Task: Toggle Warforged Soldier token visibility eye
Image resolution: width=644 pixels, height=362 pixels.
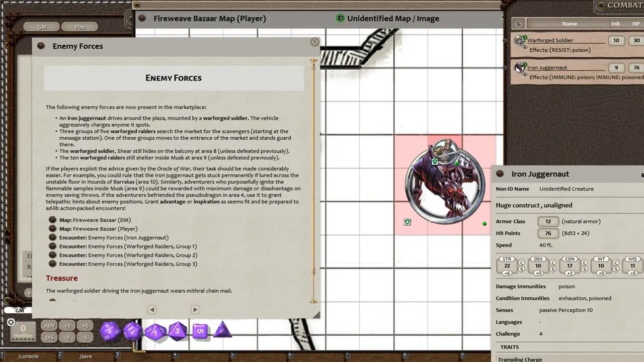Action: pyautogui.click(x=525, y=47)
